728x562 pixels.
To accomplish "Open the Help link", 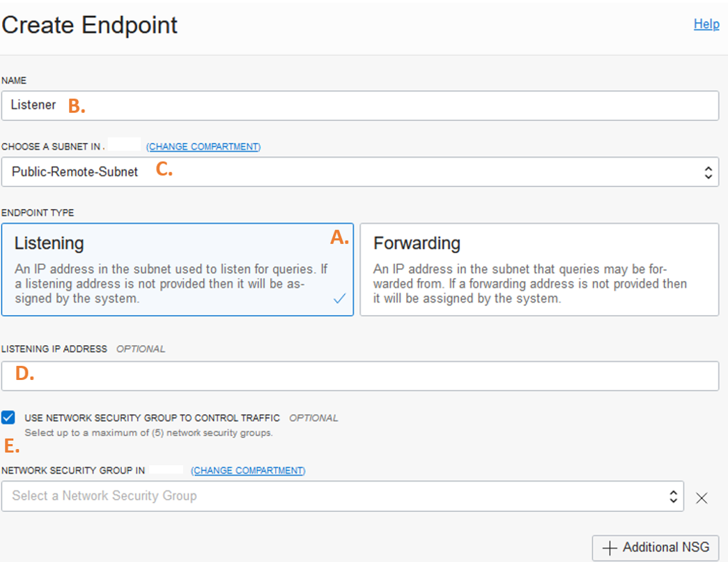I will pyautogui.click(x=706, y=24).
